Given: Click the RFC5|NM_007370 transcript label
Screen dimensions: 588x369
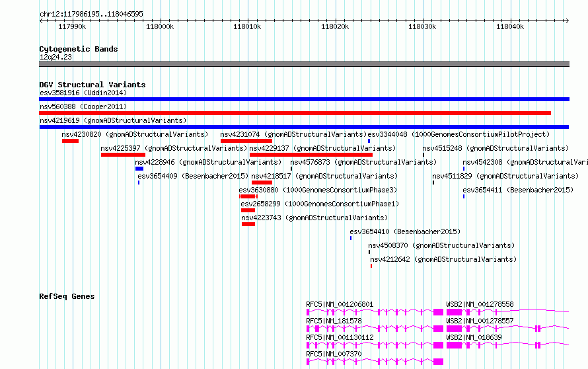Looking at the screenshot, I should [x=334, y=354].
